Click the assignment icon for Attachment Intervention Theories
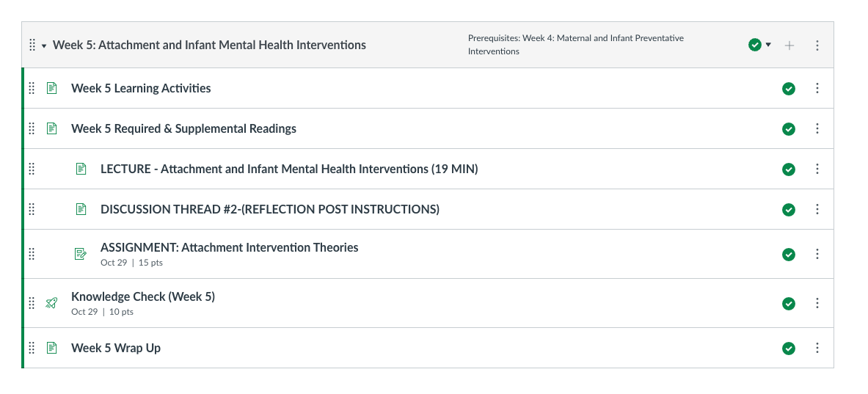The width and height of the screenshot is (868, 394). pos(81,254)
